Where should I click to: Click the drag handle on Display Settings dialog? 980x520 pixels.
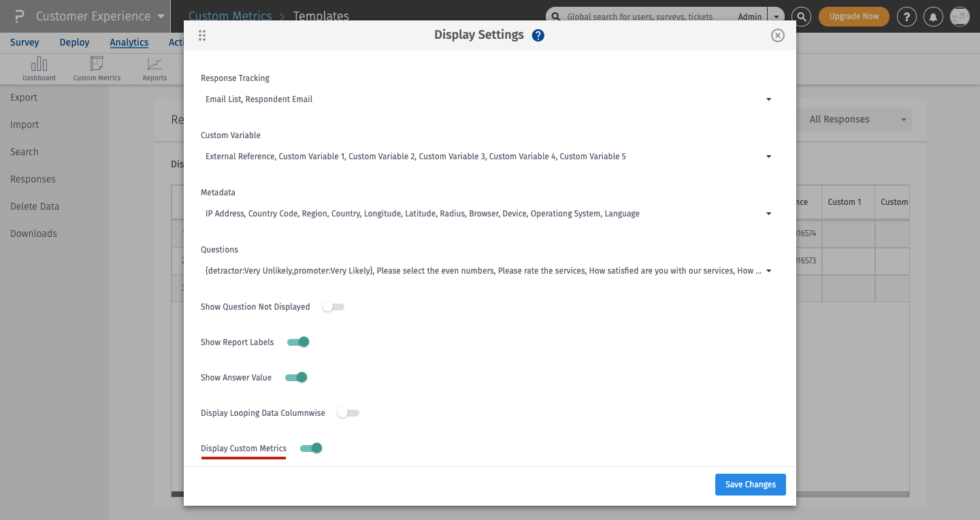pyautogui.click(x=201, y=35)
